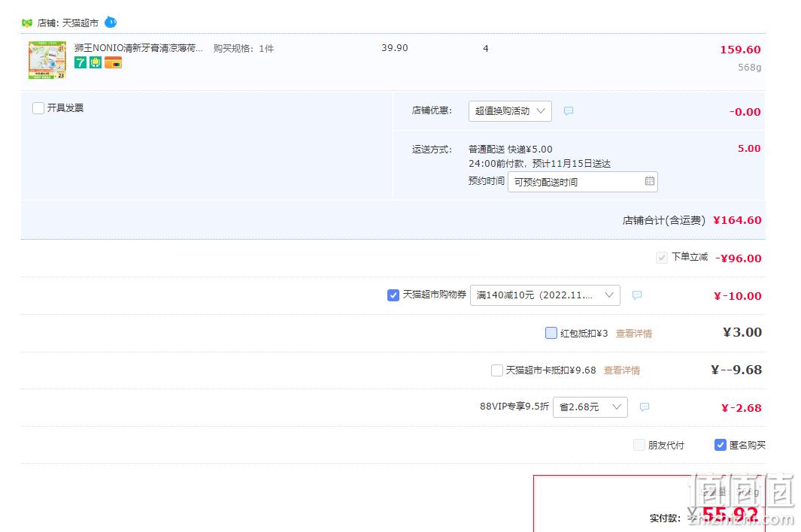Viewport: 801px width, 532px height.
Task: Click the 预约时间 label
Action: 487,181
